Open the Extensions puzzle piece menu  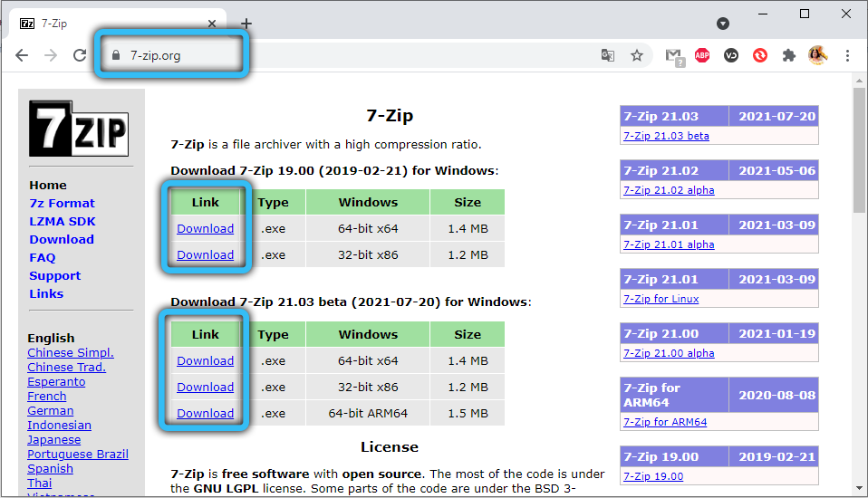789,55
